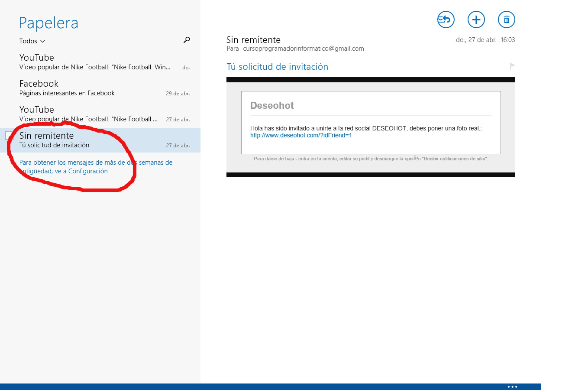Flag the message with flag icon
Screen dimensions: 588x390
[512, 66]
